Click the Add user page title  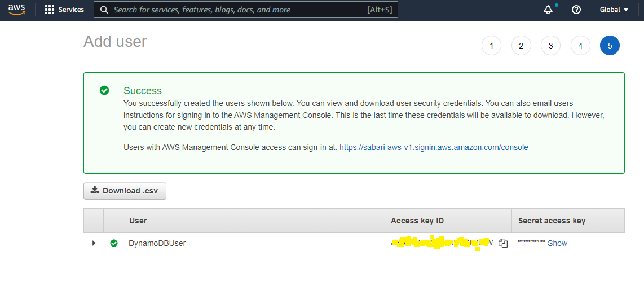click(115, 42)
